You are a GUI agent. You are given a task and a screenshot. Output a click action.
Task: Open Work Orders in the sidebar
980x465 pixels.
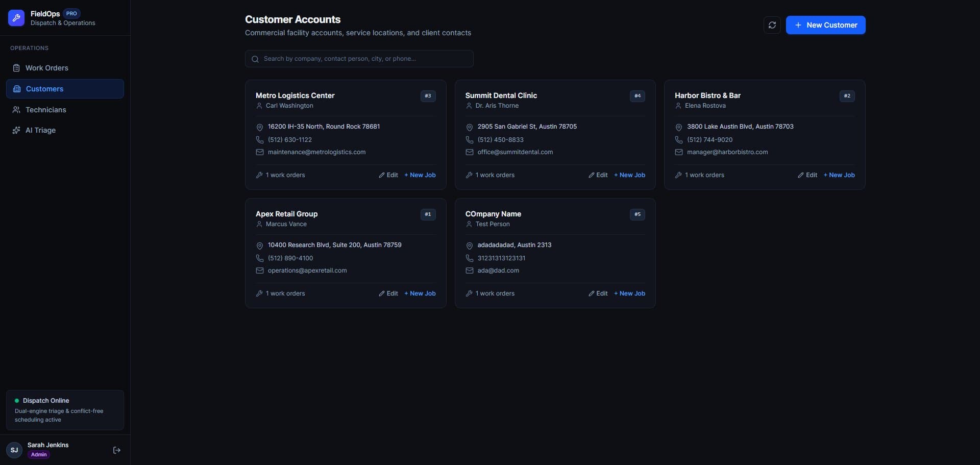[65, 68]
